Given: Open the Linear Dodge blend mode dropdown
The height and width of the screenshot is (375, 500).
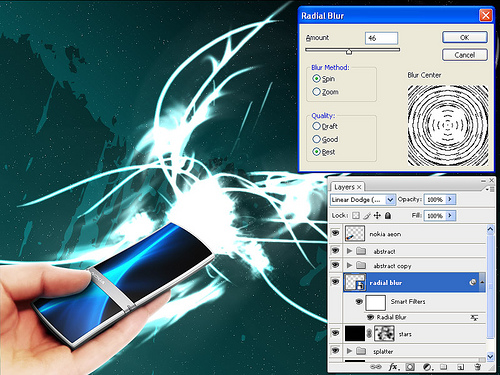Looking at the screenshot, I should [390, 200].
